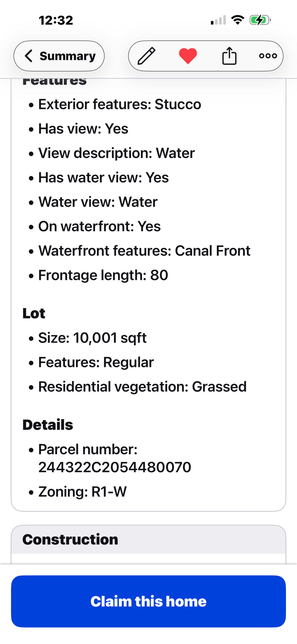Open the share sheet icon
Screen dimensions: 297x644
[x=229, y=56]
